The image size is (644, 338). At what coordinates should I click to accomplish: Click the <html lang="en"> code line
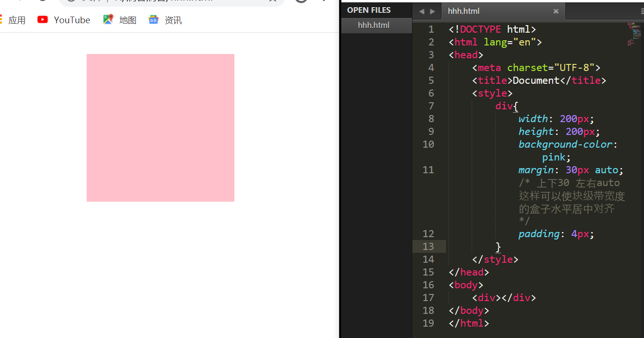click(x=495, y=42)
